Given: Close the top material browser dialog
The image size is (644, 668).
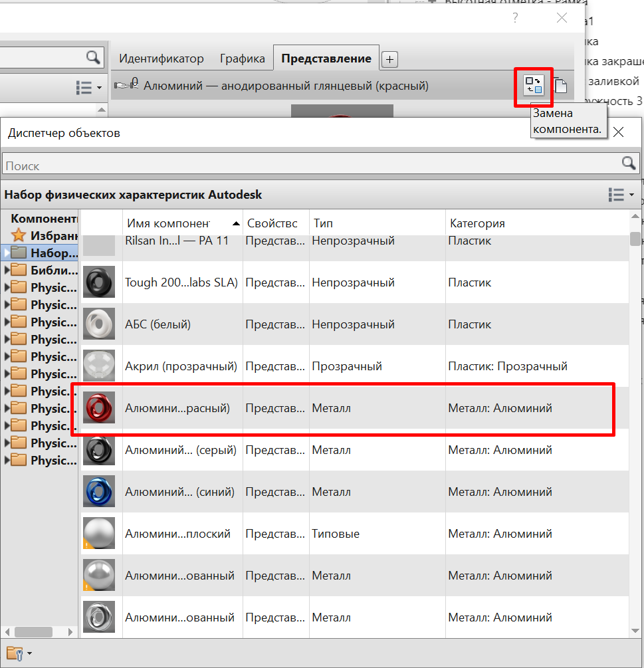Looking at the screenshot, I should pos(562,18).
